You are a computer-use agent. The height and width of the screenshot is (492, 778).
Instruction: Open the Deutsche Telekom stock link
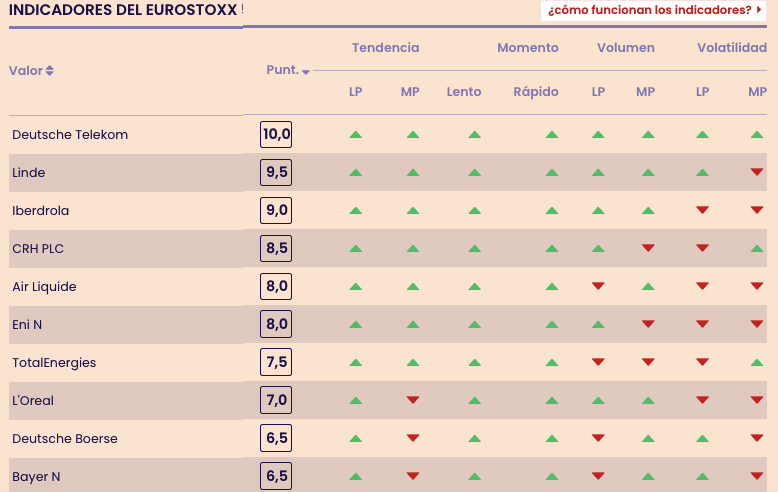click(x=70, y=135)
